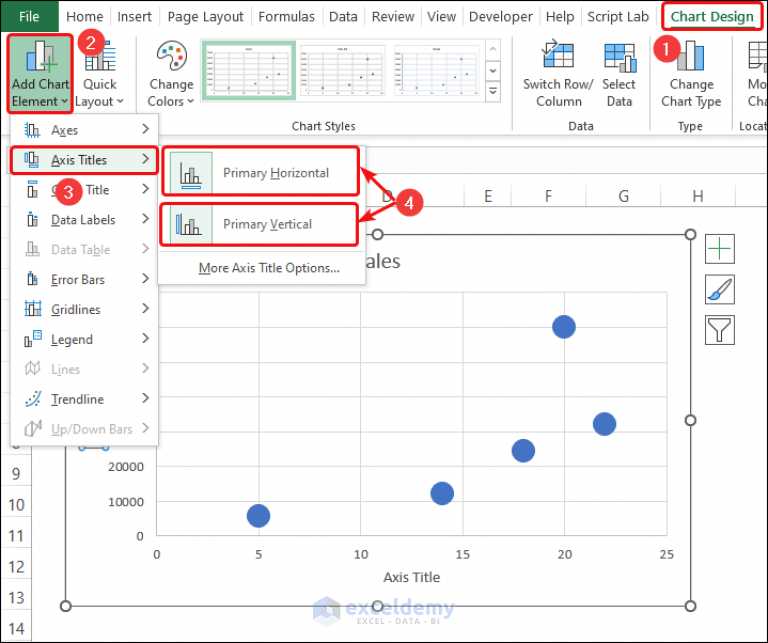Switch to the Home tab
Screen dimensions: 768x643
pyautogui.click(x=85, y=17)
